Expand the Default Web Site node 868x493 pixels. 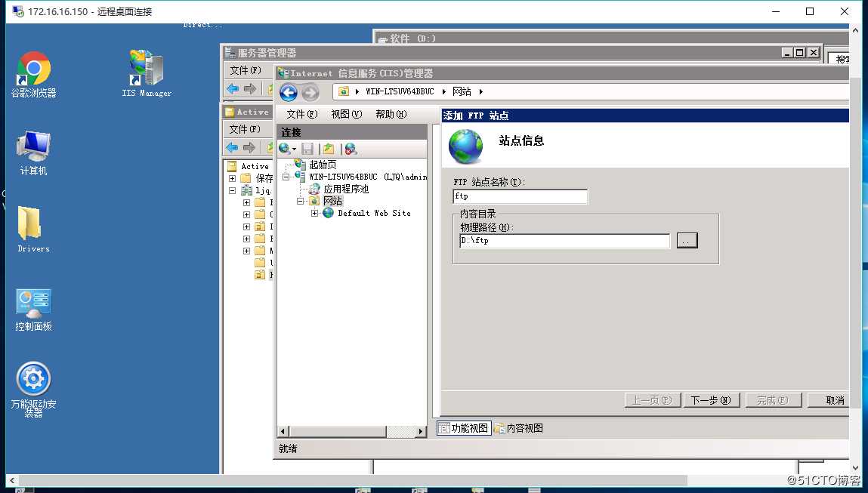pyautogui.click(x=314, y=213)
